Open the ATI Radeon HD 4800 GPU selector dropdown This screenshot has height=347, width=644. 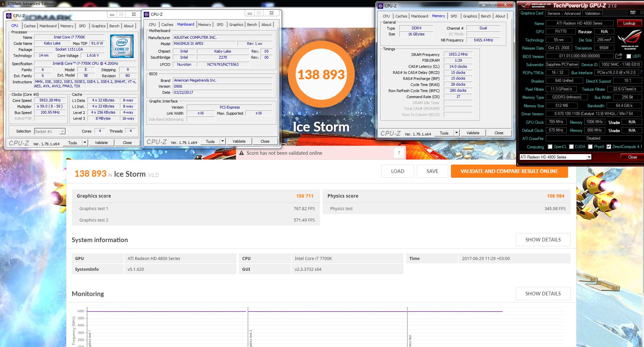coord(589,157)
